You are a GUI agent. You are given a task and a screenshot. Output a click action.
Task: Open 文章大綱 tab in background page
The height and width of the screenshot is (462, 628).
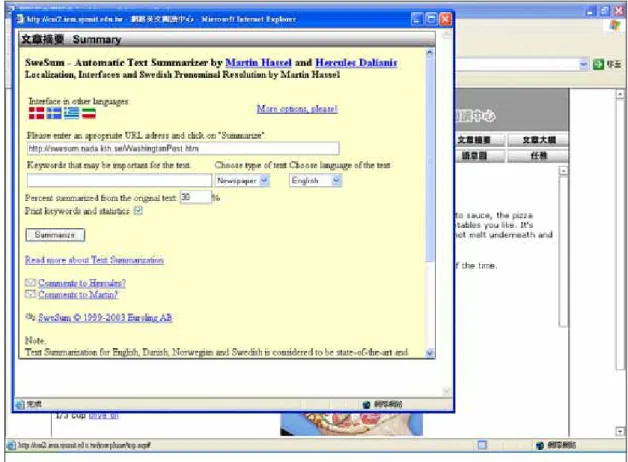(x=538, y=140)
